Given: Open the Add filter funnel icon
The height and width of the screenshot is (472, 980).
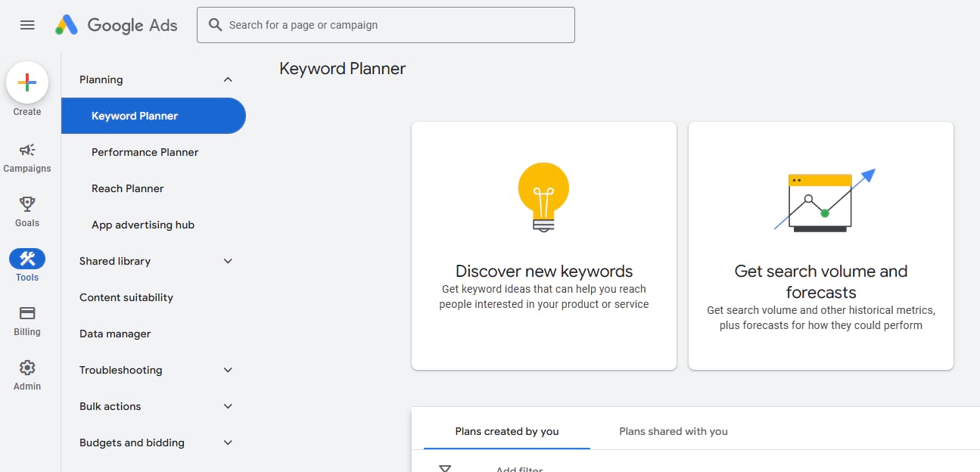Looking at the screenshot, I should (445, 467).
